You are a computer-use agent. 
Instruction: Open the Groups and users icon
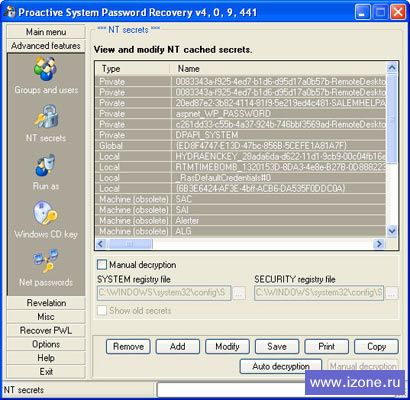46,69
